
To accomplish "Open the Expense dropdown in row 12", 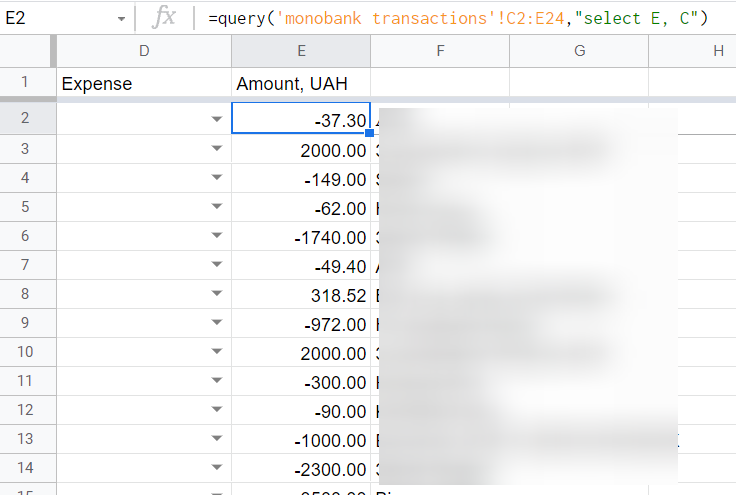I will pyautogui.click(x=216, y=410).
